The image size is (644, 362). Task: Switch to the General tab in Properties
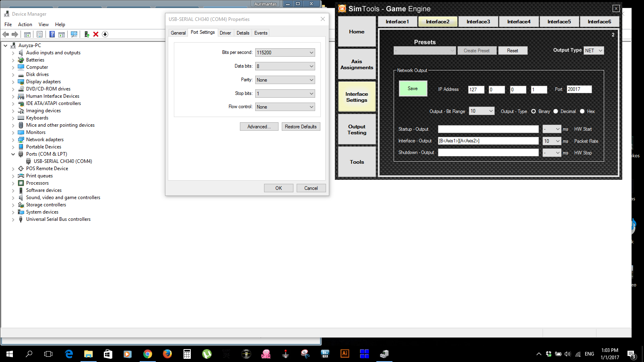pos(178,33)
